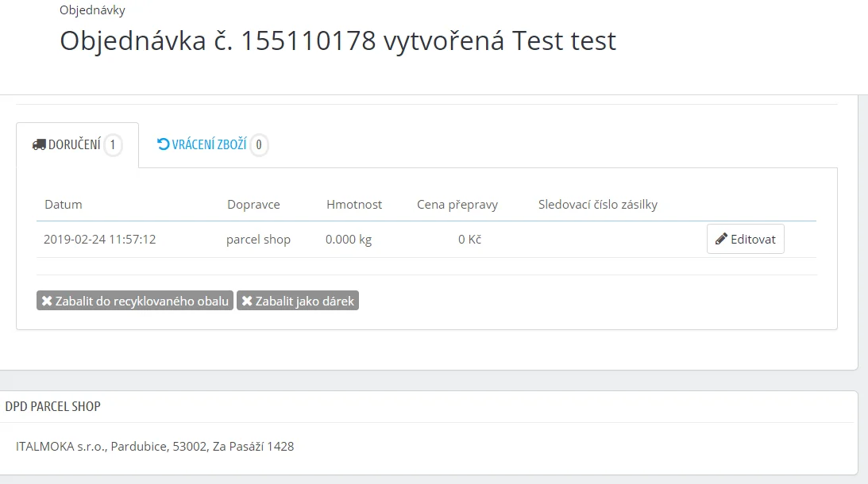Toggle the "Zabalit jako dárek" label
Screen dimensions: 868x484
[x=304, y=301]
